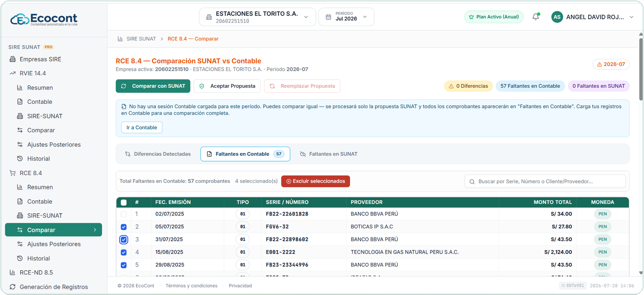Click info icon in the blue notice

point(124,106)
